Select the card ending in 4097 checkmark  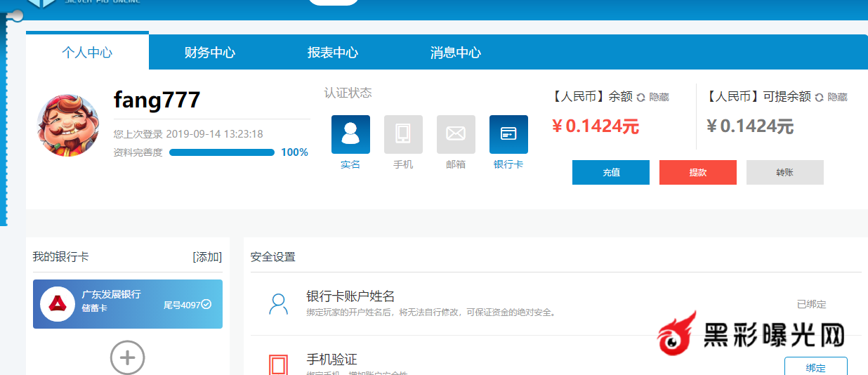point(206,305)
